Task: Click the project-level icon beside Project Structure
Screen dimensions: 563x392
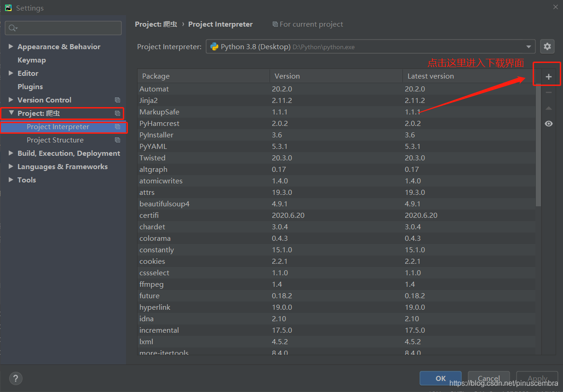Action: tap(117, 140)
